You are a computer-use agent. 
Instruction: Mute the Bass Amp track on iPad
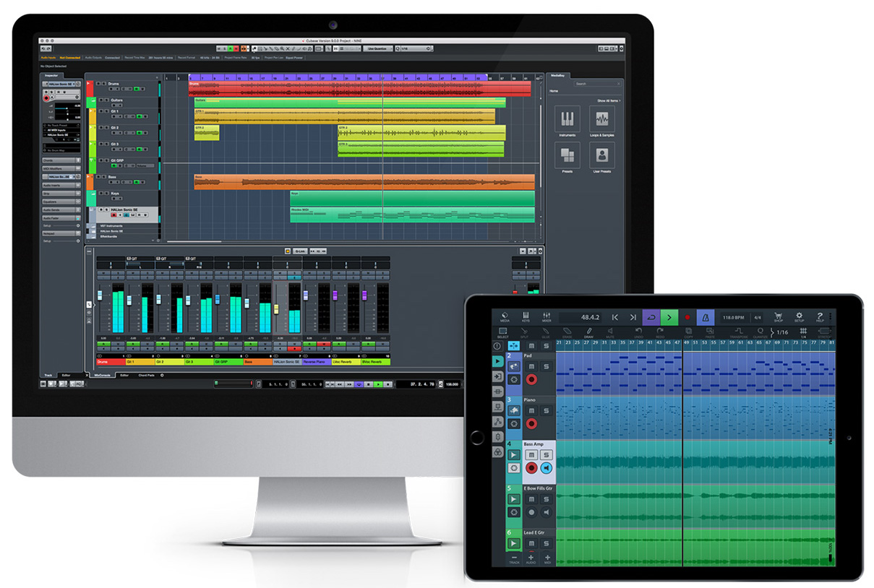531,454
